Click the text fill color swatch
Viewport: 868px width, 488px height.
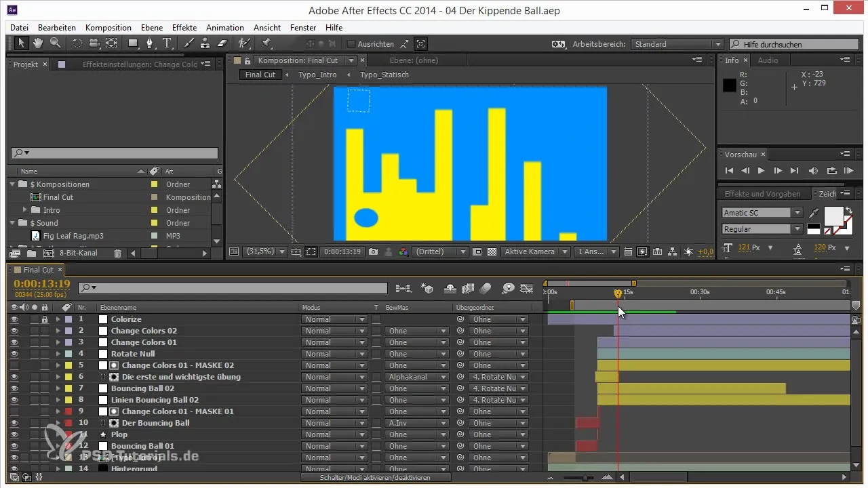(x=833, y=217)
